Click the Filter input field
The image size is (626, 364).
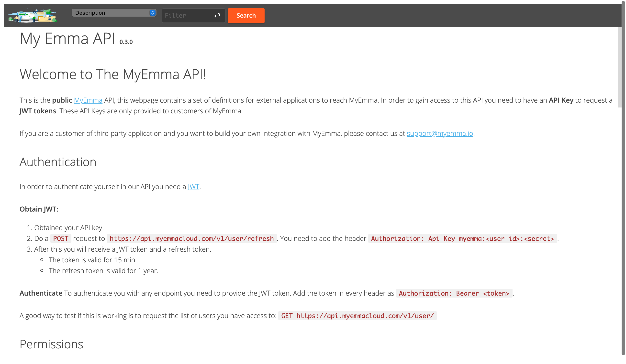point(193,16)
